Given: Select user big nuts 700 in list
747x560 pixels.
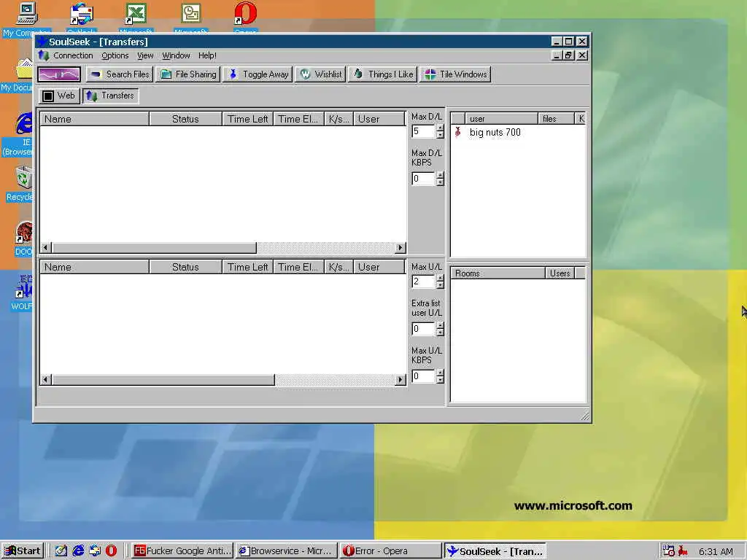Looking at the screenshot, I should 495,133.
